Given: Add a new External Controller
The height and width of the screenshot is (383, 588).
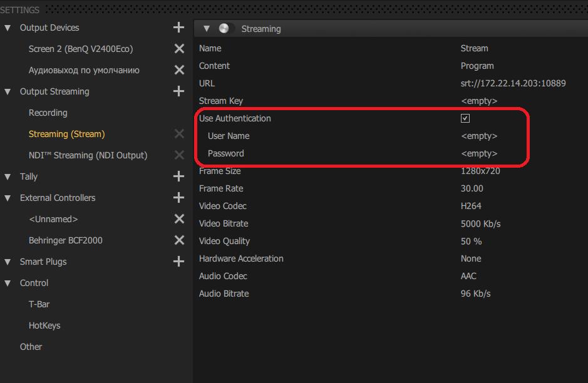Looking at the screenshot, I should 178,198.
